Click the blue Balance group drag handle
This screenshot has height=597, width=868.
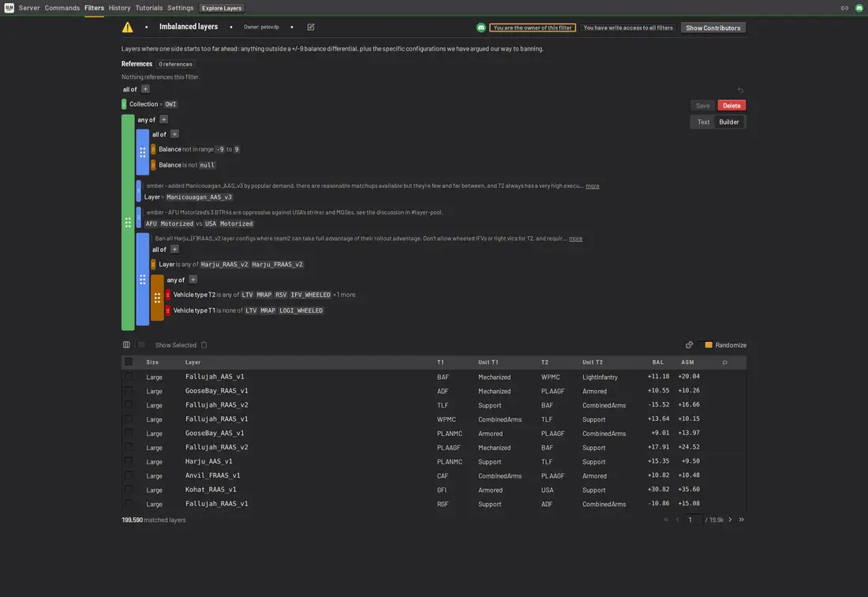click(142, 152)
